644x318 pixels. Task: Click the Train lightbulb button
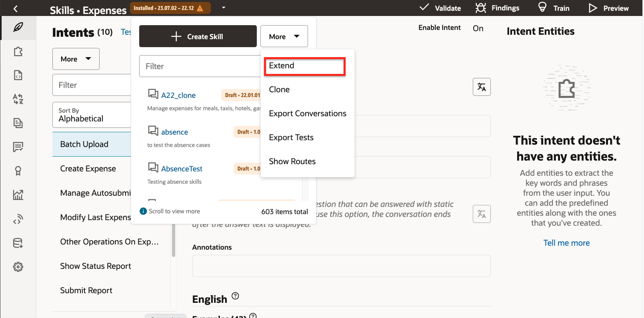tap(554, 8)
